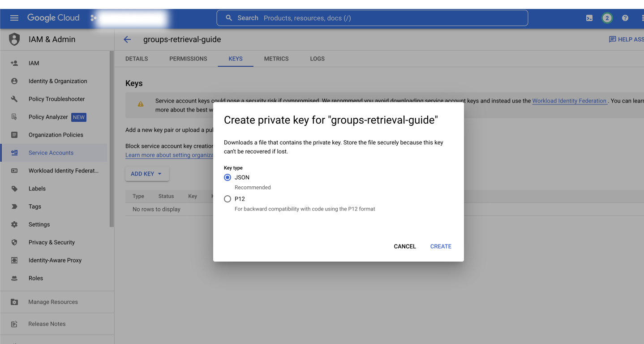The image size is (644, 344).
Task: Switch to the PERMISSIONS tab
Action: [188, 59]
